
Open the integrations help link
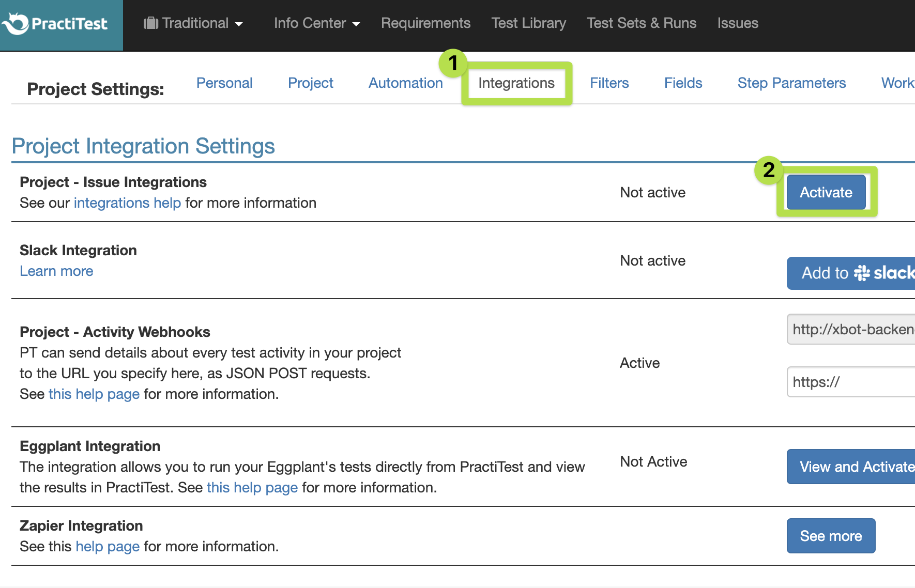coord(127,203)
